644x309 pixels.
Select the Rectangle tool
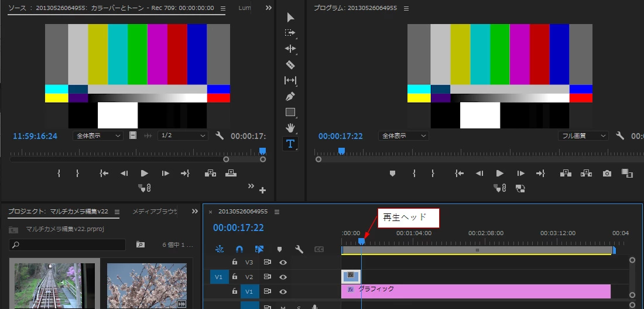(290, 113)
